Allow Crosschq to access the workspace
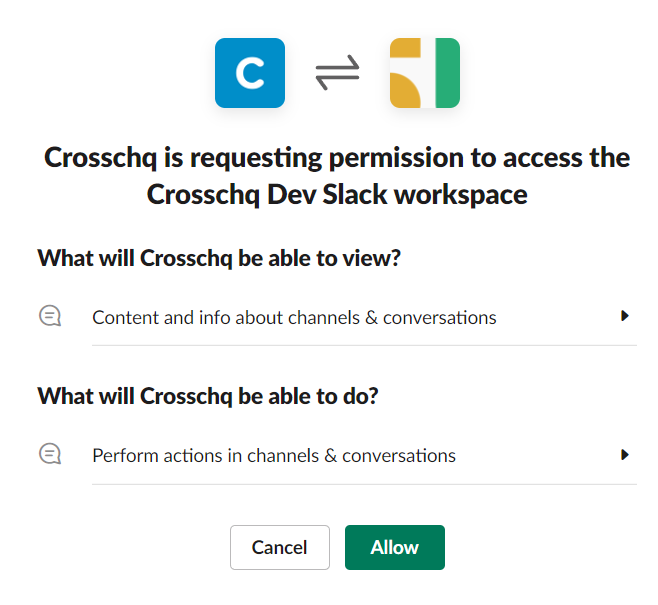Image resolution: width=658 pixels, height=605 pixels. (395, 548)
